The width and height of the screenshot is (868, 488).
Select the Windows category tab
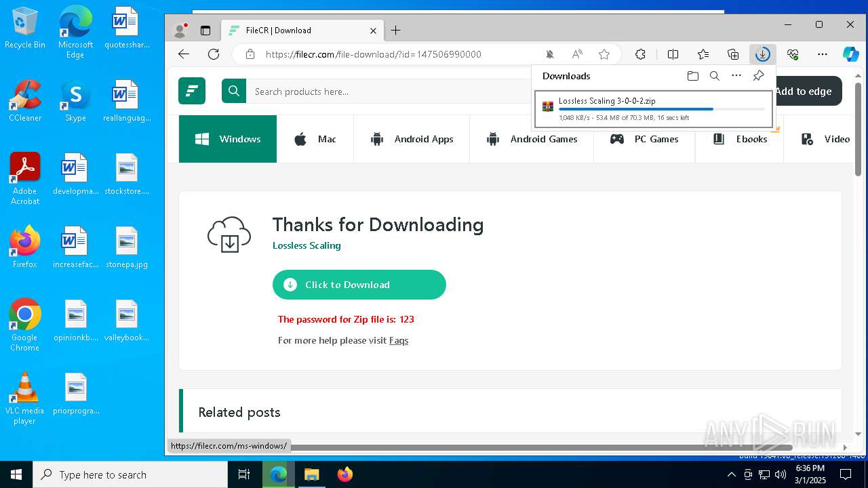click(x=228, y=139)
